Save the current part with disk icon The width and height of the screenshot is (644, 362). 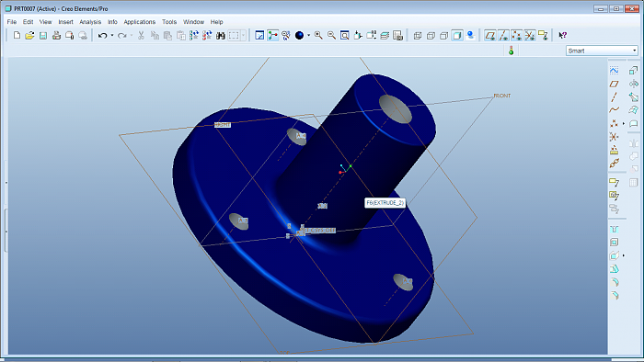point(43,36)
